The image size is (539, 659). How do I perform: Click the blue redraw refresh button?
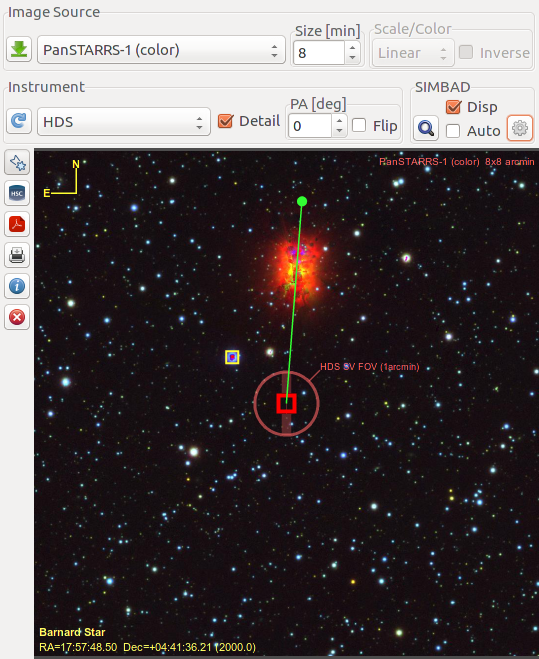(19, 121)
